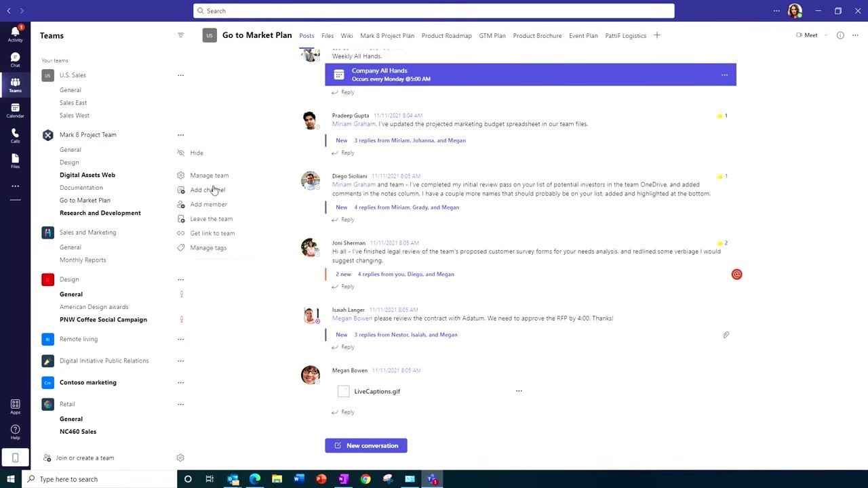Open manage teams gear icon
This screenshot has height=488, width=868.
[180, 457]
